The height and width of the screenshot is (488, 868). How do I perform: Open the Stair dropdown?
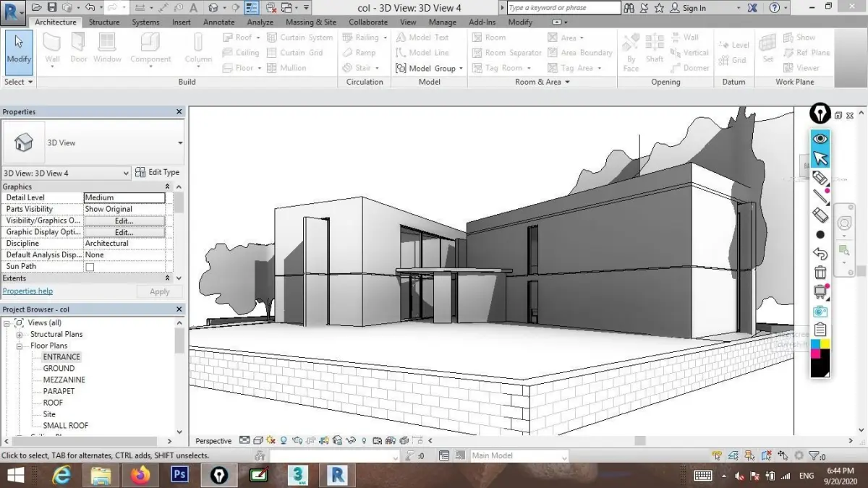click(x=377, y=68)
